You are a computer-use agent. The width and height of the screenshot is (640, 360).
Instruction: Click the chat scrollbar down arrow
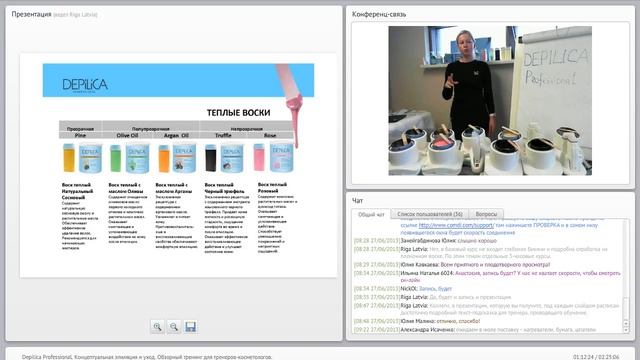(x=626, y=329)
